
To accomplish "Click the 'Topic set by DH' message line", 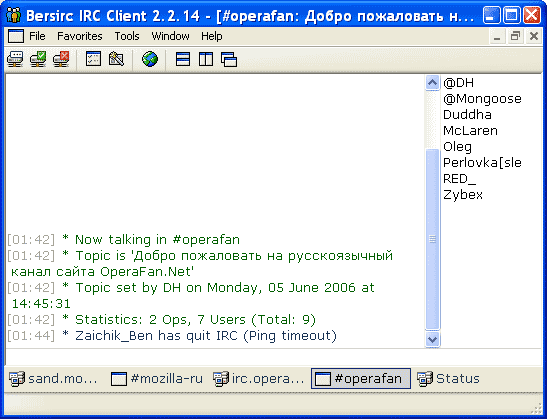I will tap(190, 295).
